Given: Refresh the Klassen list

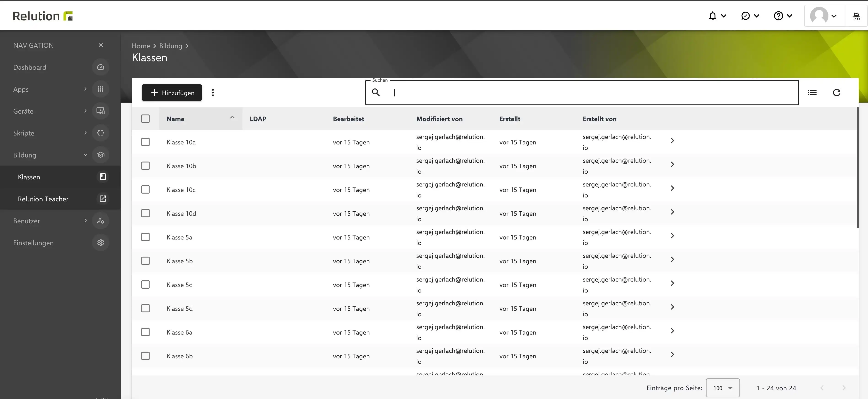Looking at the screenshot, I should coord(836,93).
